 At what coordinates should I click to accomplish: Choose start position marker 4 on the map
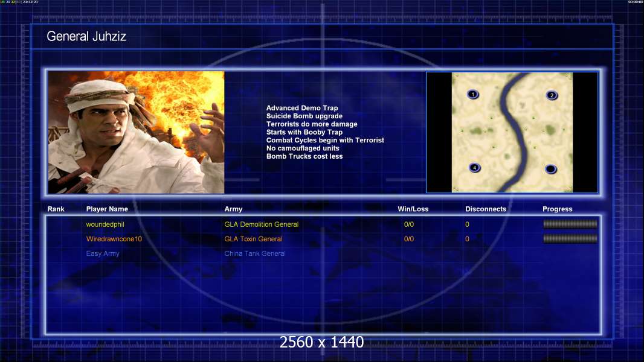pos(474,168)
